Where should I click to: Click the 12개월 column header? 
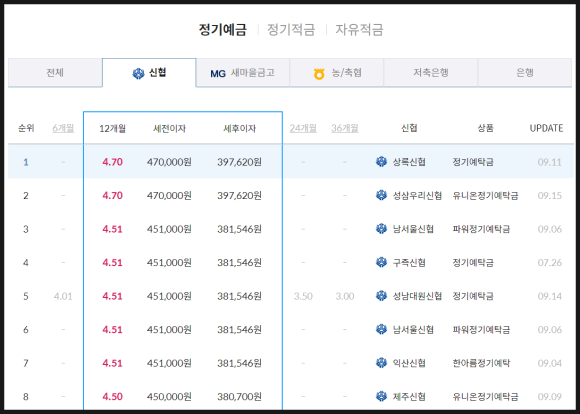click(x=112, y=128)
